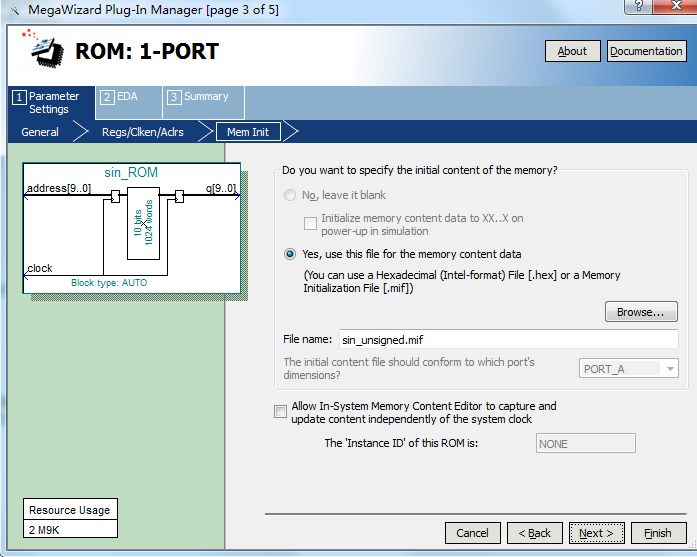Click the chevron arrow after Regs/Clken/Adrs
The width and height of the screenshot is (697, 557).
pos(206,132)
